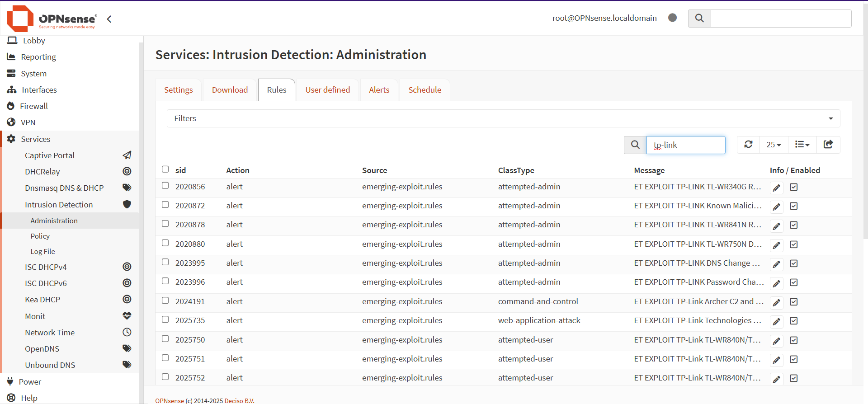Image resolution: width=868 pixels, height=404 pixels.
Task: Expand the Filters dropdown
Action: tap(504, 118)
